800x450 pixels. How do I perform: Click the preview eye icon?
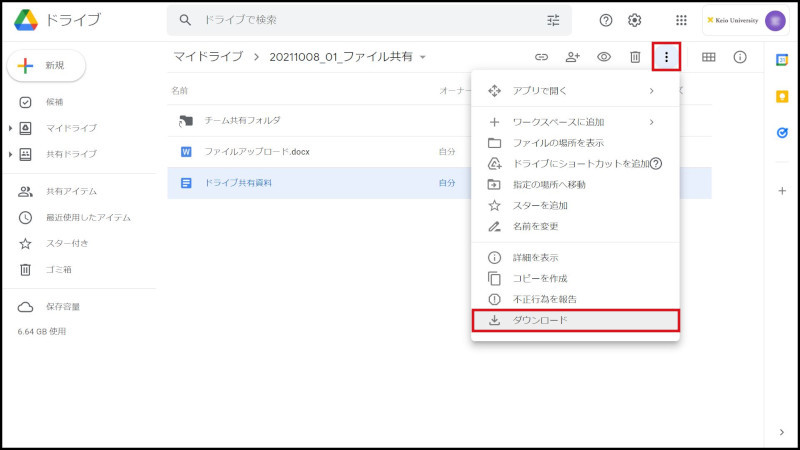pyautogui.click(x=604, y=57)
